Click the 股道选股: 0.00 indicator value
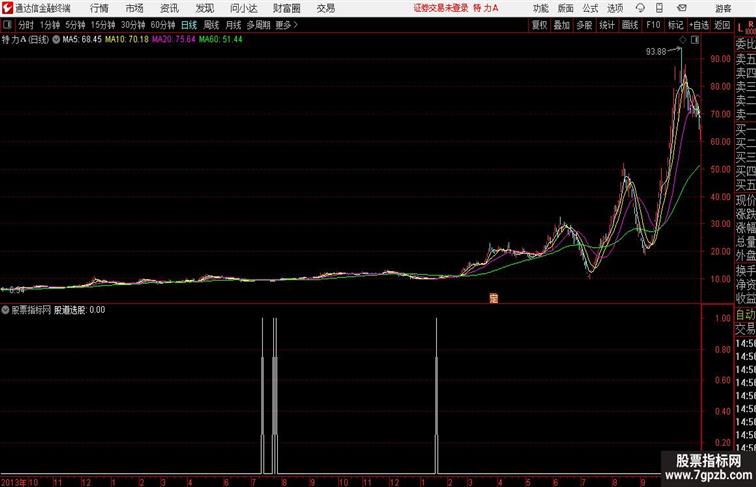 pyautogui.click(x=80, y=310)
